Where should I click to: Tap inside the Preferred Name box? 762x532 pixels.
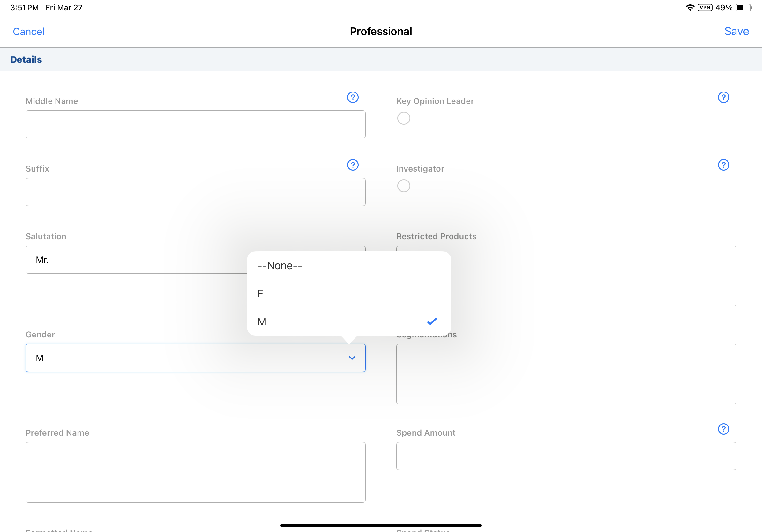pyautogui.click(x=196, y=472)
